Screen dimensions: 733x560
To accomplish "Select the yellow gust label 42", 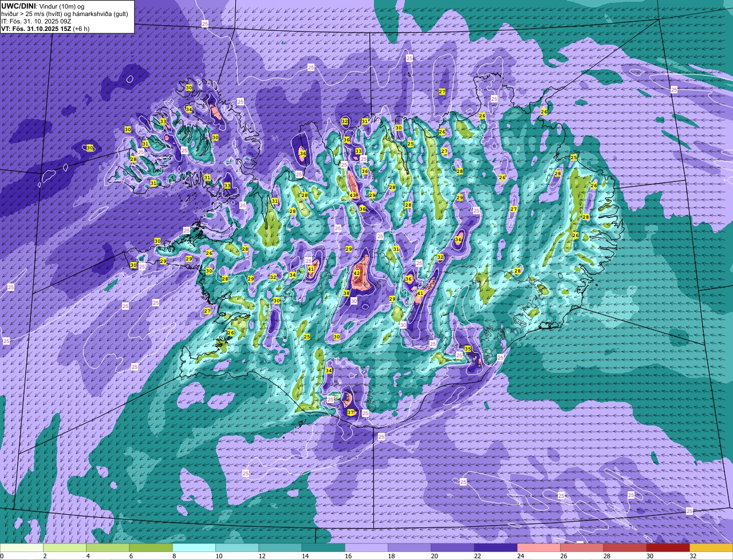I will (357, 273).
